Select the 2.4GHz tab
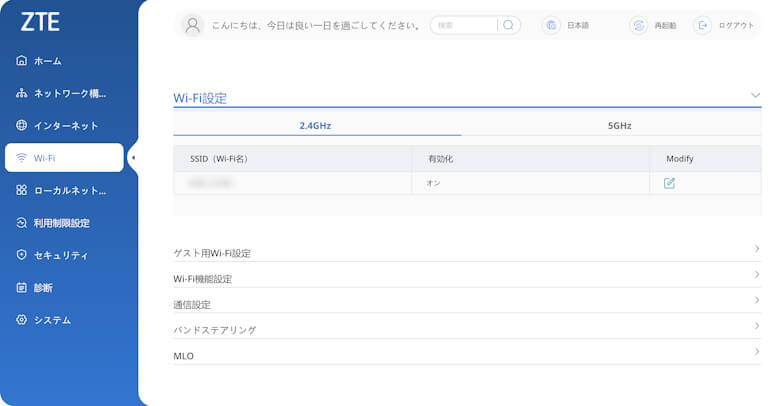The width and height of the screenshot is (780, 406). (x=315, y=126)
